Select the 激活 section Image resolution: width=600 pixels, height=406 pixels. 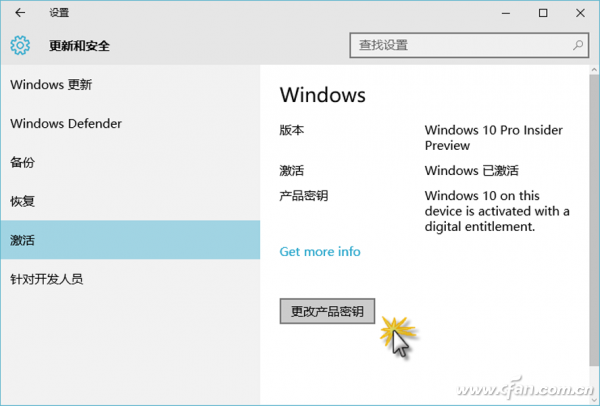130,240
